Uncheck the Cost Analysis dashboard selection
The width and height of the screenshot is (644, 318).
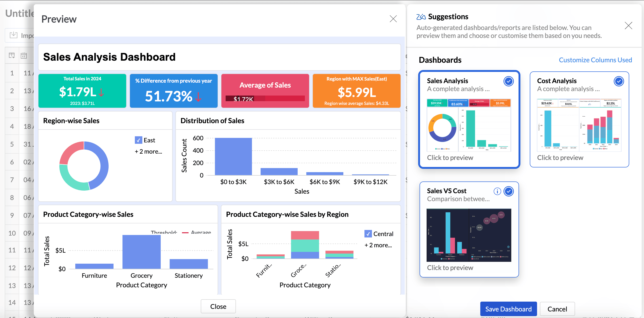(618, 81)
